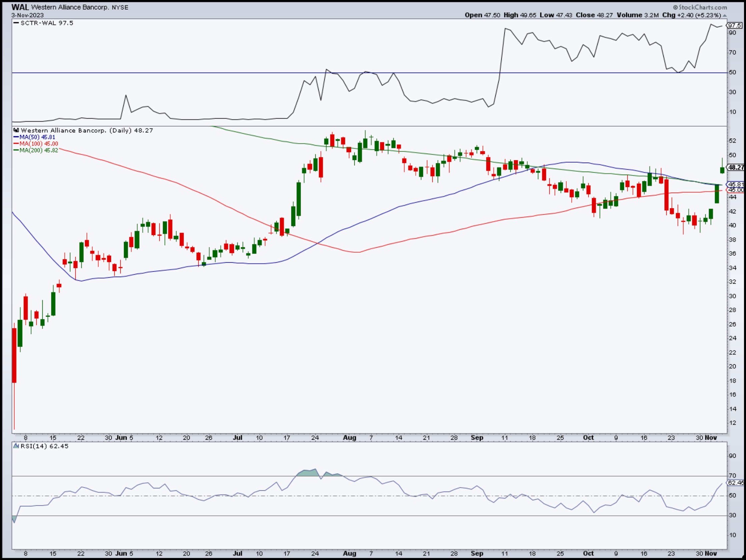The width and height of the screenshot is (746, 560).
Task: Click the MA(100) 45.00 legend label
Action: click(x=38, y=144)
